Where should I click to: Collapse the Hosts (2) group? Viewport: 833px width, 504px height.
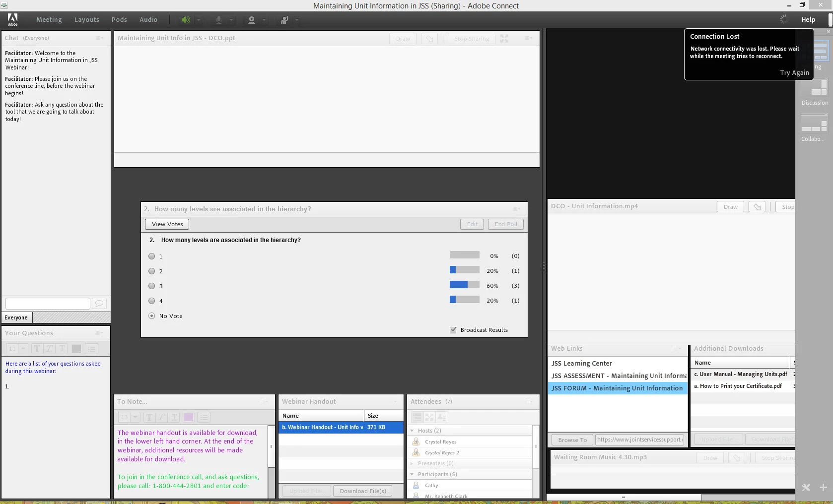point(412,431)
